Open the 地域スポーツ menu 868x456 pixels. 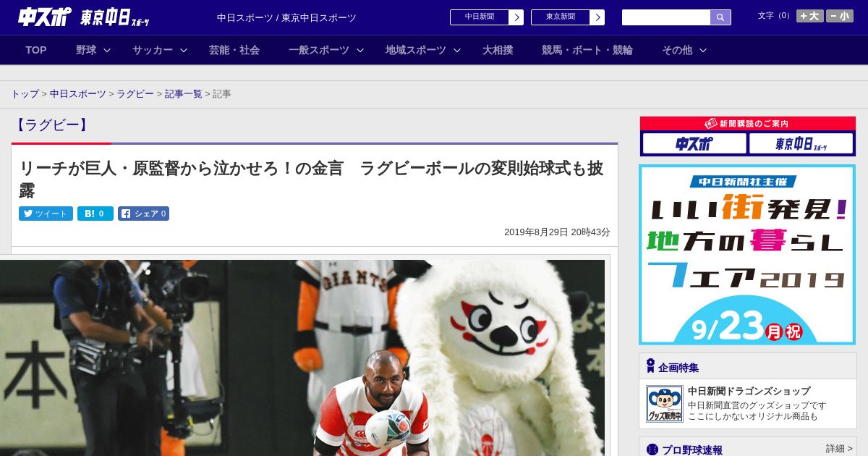coord(416,50)
